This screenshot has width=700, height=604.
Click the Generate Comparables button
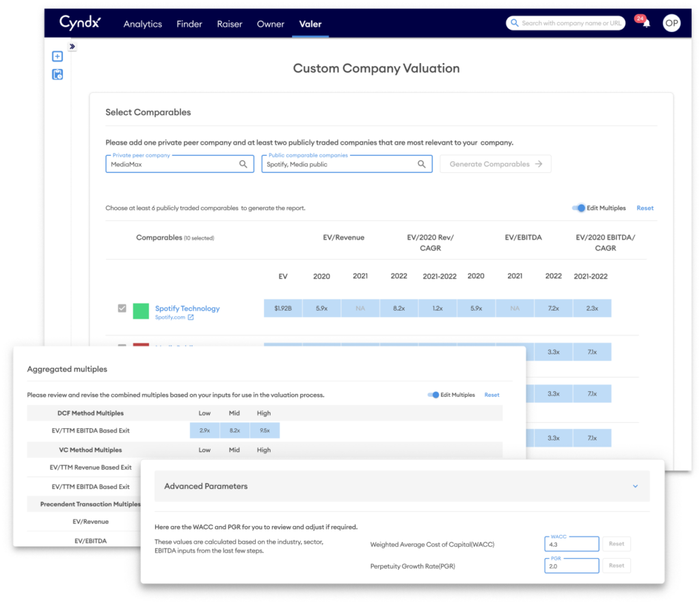coord(495,164)
